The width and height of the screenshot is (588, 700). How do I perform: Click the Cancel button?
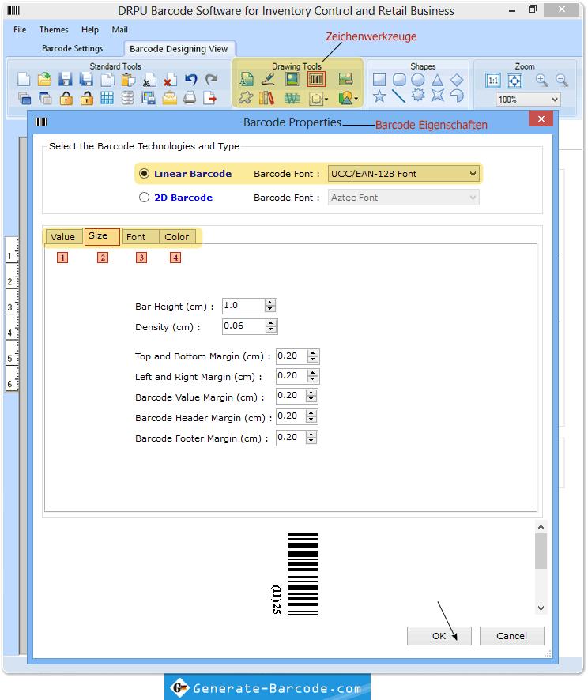[x=511, y=636]
